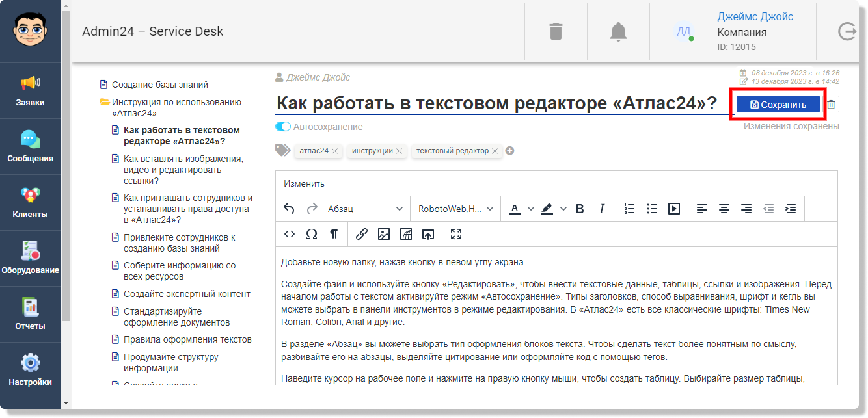Screen dimensions: 868x418
Task: Insert an image with picture icon
Action: (x=384, y=234)
